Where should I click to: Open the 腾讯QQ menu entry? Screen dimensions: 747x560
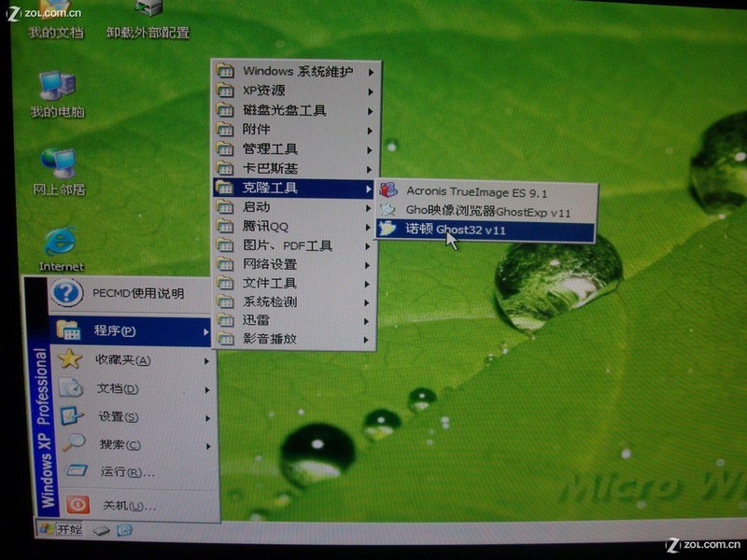click(x=293, y=227)
